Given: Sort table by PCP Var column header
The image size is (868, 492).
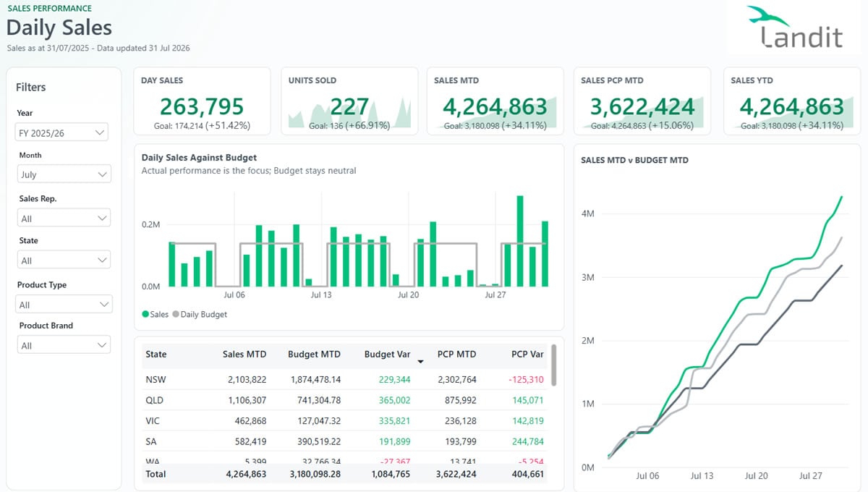Looking at the screenshot, I should 527,355.
